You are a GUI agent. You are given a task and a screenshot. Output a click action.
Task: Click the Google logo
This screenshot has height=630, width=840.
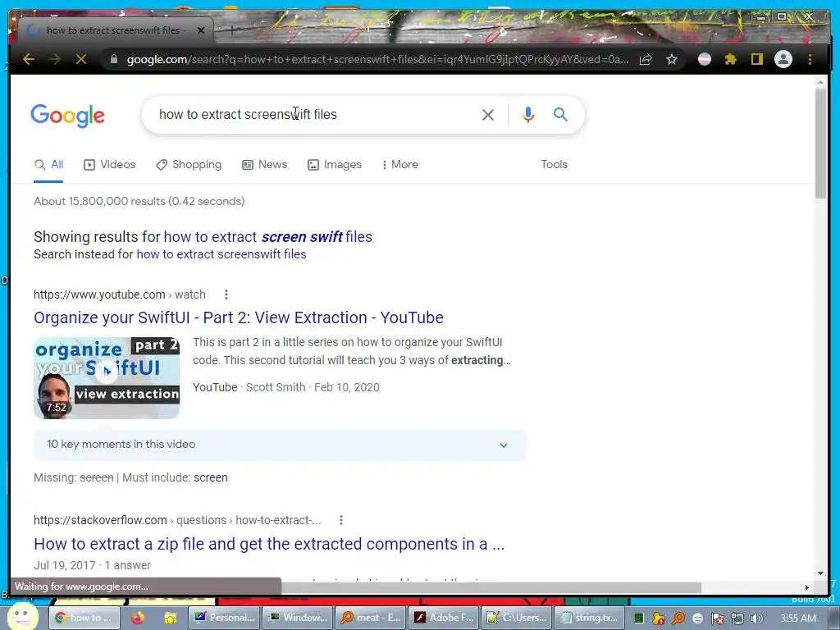(67, 116)
